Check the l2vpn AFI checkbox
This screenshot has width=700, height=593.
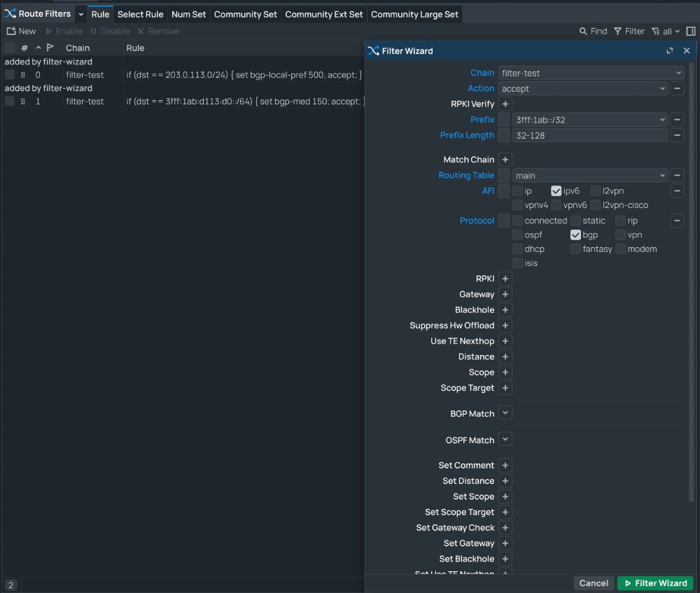pos(595,191)
